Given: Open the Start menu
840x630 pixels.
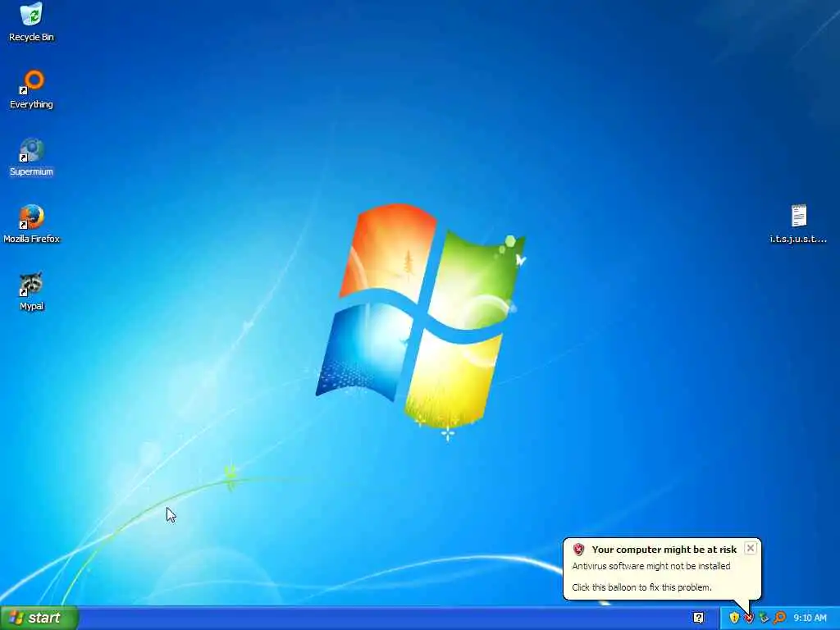Looking at the screenshot, I should (x=39, y=618).
